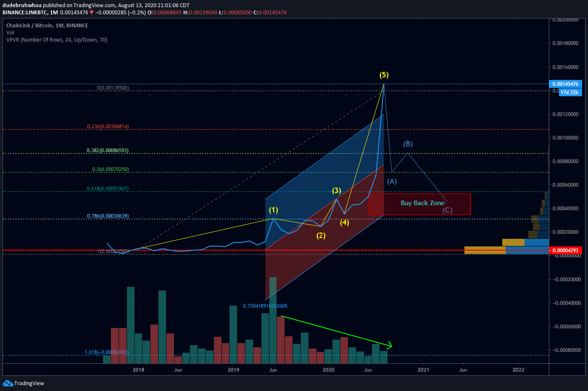Click the 17d 22h countdown label

pyautogui.click(x=570, y=92)
